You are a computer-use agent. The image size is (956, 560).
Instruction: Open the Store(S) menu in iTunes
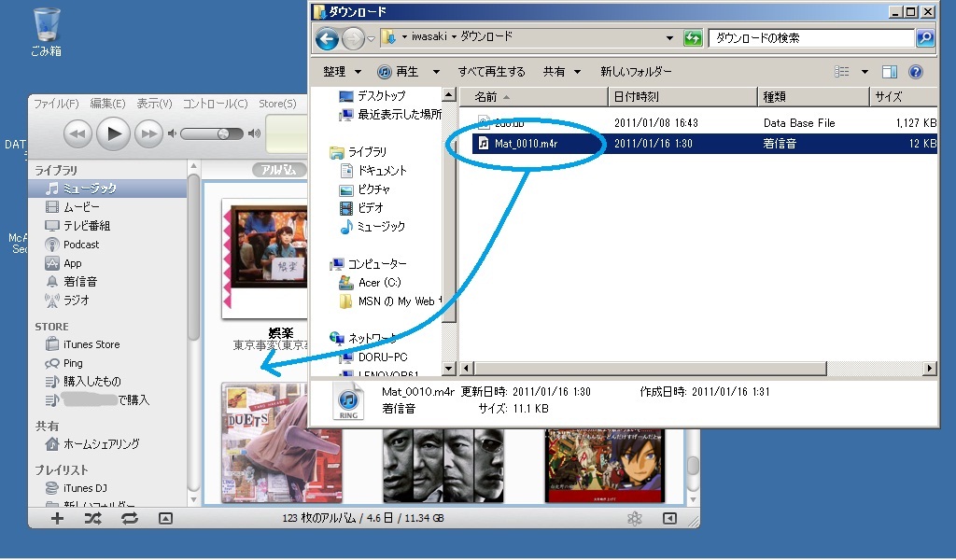(277, 104)
